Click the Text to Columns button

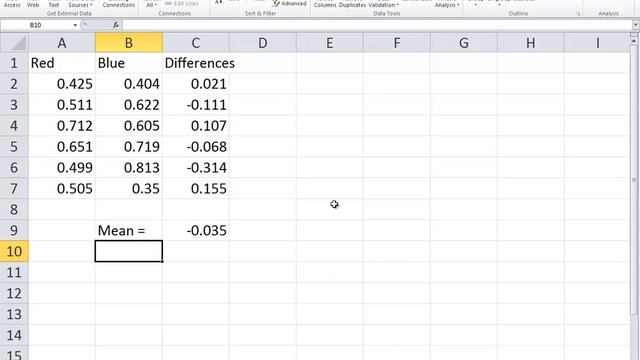point(325,5)
